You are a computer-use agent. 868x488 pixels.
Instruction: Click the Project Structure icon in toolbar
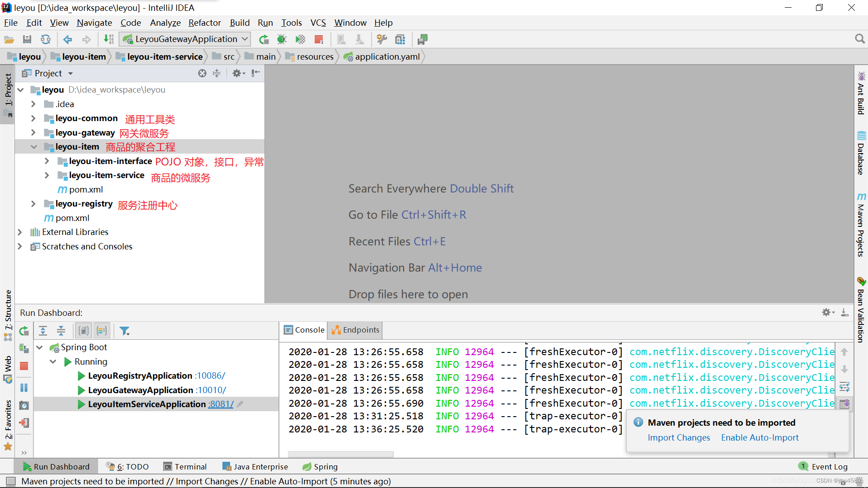[x=400, y=40]
